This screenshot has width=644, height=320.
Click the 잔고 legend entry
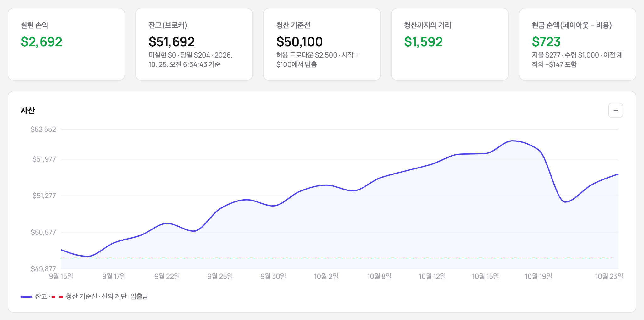pos(34,296)
